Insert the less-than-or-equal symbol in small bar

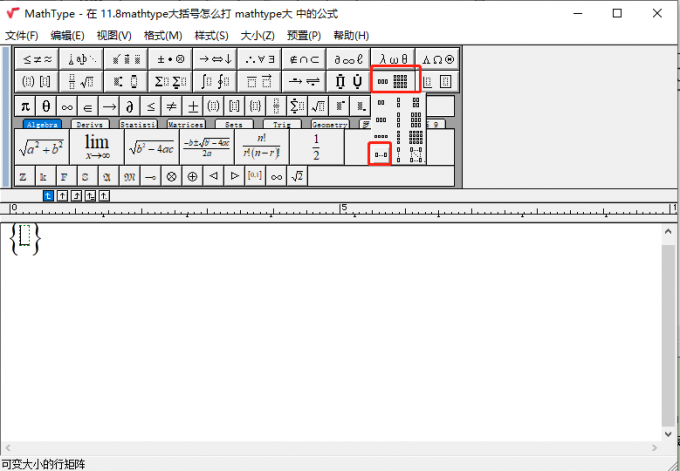pos(150,105)
